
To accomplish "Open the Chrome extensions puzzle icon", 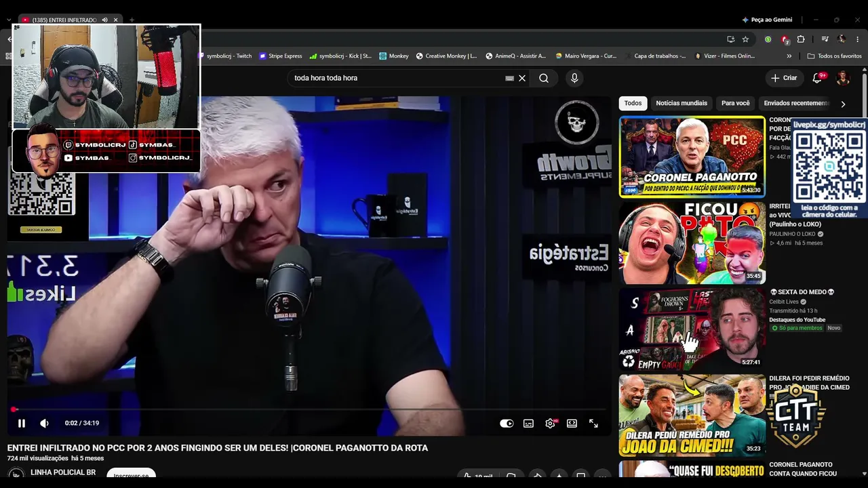I will 801,39.
